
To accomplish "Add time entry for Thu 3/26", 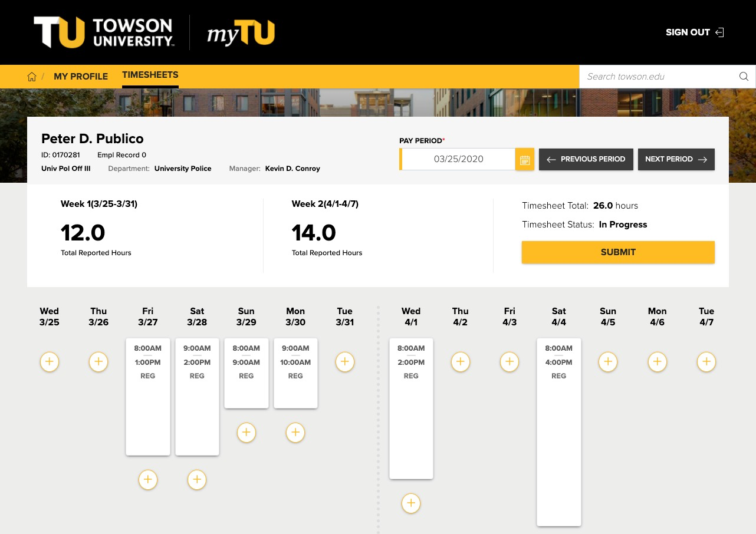I will coord(98,362).
